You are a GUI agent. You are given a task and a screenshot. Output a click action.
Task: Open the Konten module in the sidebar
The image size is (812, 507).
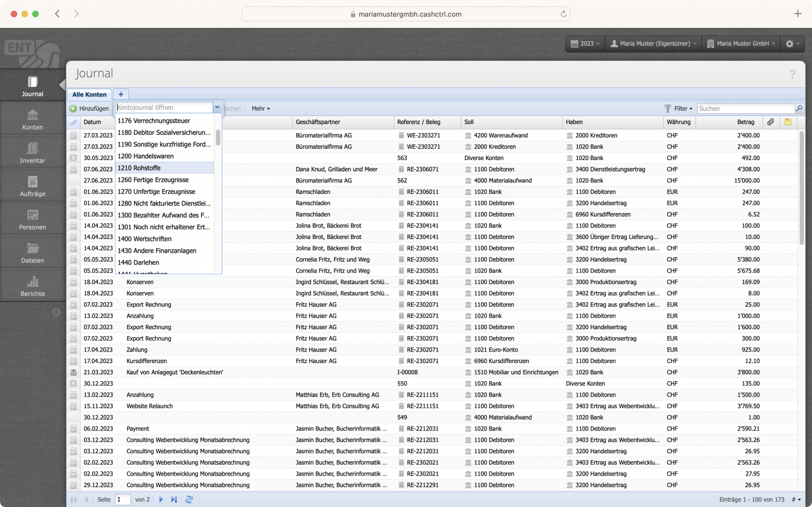31,118
